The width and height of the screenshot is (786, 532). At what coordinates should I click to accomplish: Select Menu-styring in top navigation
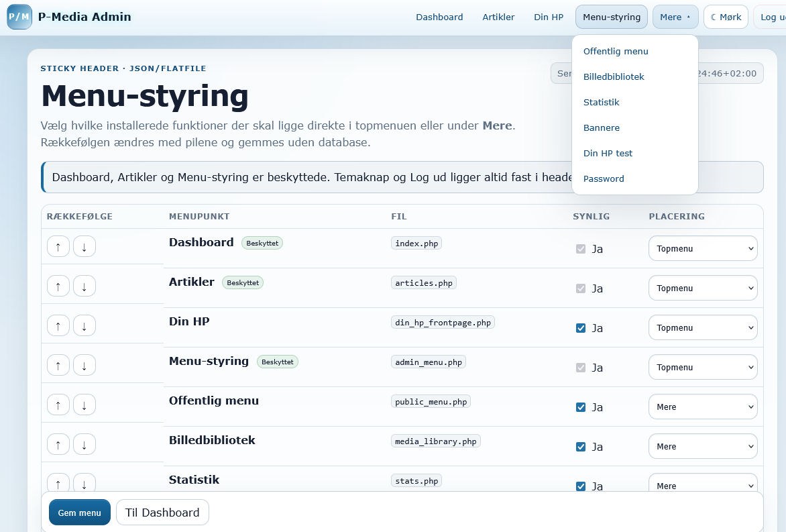pyautogui.click(x=612, y=17)
